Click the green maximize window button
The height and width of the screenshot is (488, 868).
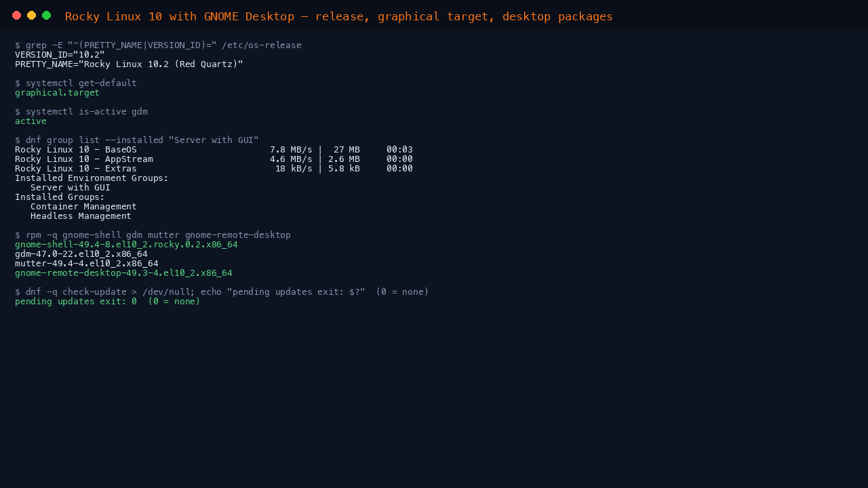click(x=47, y=16)
